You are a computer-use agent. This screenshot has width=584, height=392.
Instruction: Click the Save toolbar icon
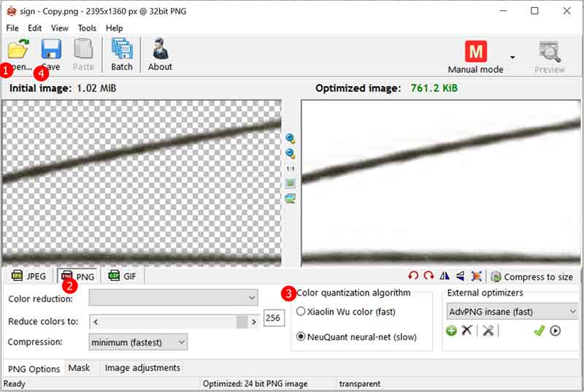pos(51,54)
